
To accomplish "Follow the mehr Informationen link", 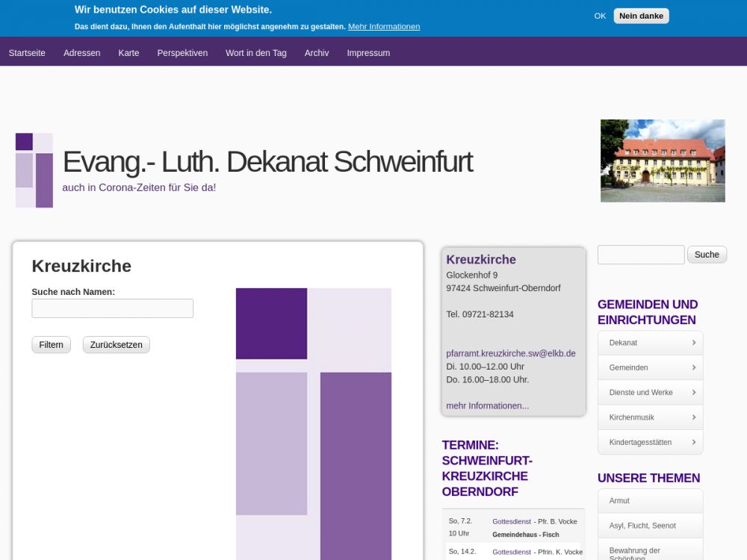I will 487,405.
